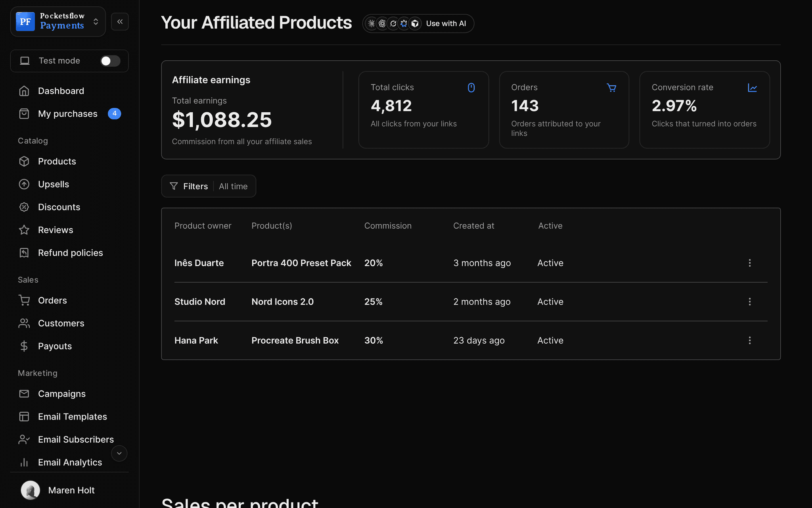This screenshot has height=508, width=812.
Task: Toggle the Test mode switch
Action: (x=110, y=61)
